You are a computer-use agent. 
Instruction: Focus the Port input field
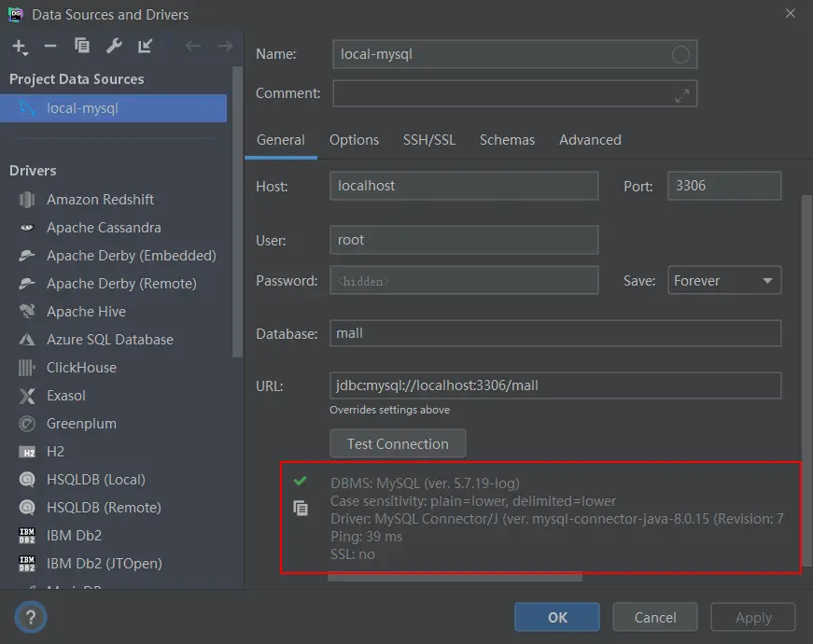[724, 186]
